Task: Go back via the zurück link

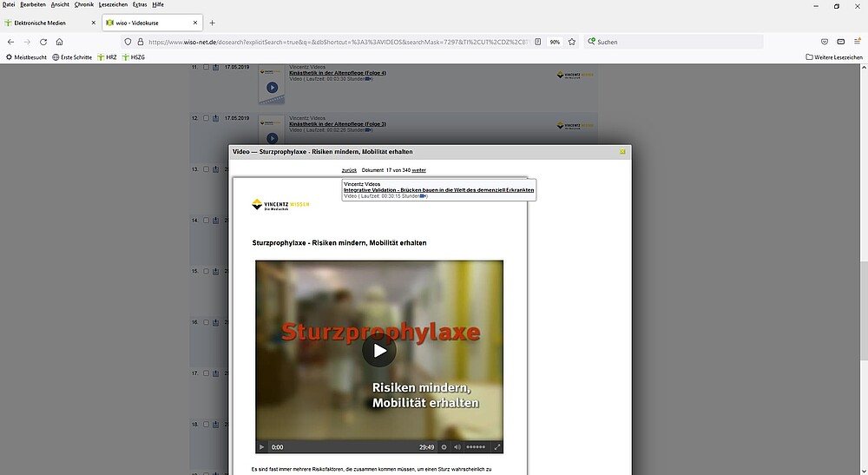Action: point(349,170)
